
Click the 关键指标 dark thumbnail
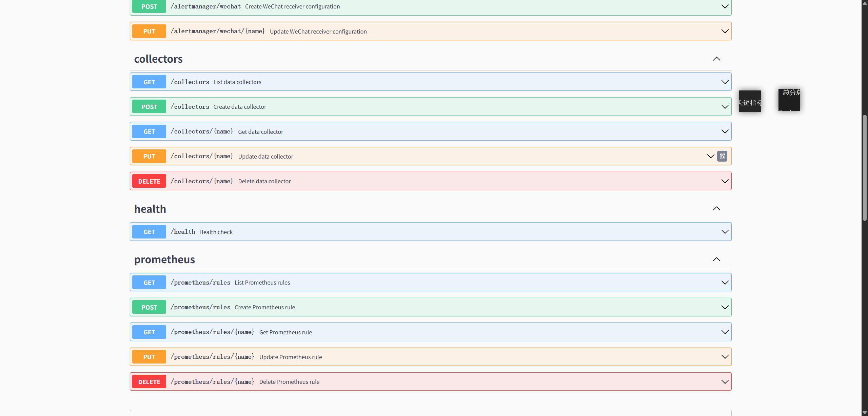750,101
